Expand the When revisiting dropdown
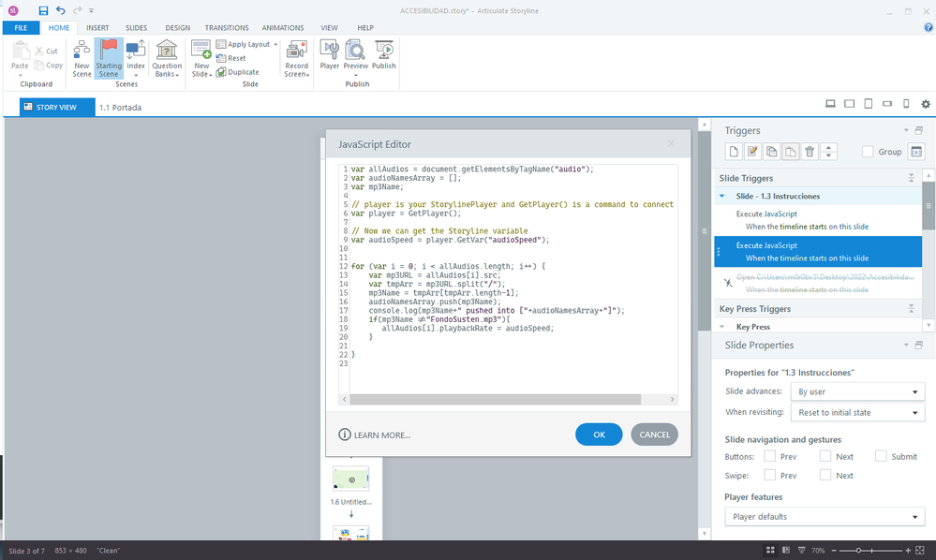Image resolution: width=936 pixels, height=560 pixels. coord(856,413)
